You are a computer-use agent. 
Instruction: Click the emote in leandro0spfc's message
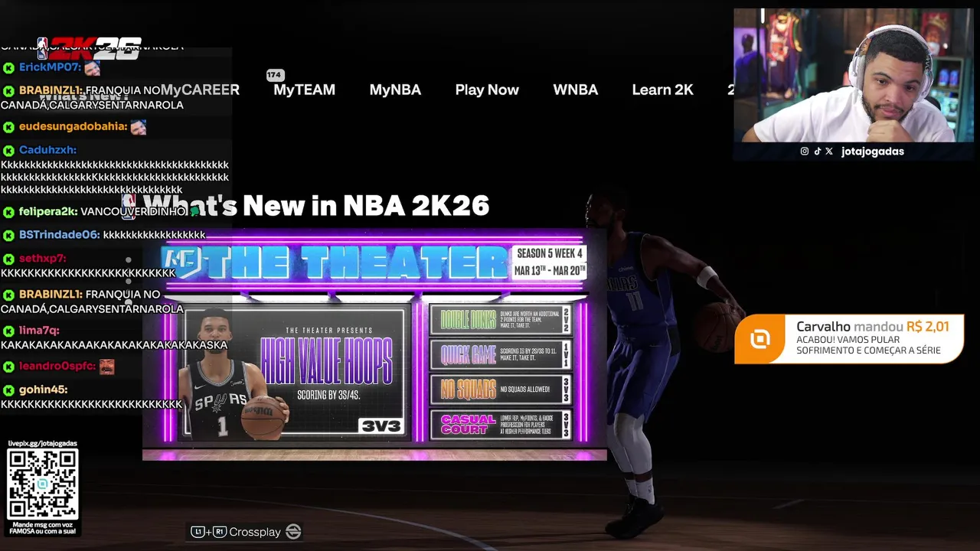coord(106,367)
